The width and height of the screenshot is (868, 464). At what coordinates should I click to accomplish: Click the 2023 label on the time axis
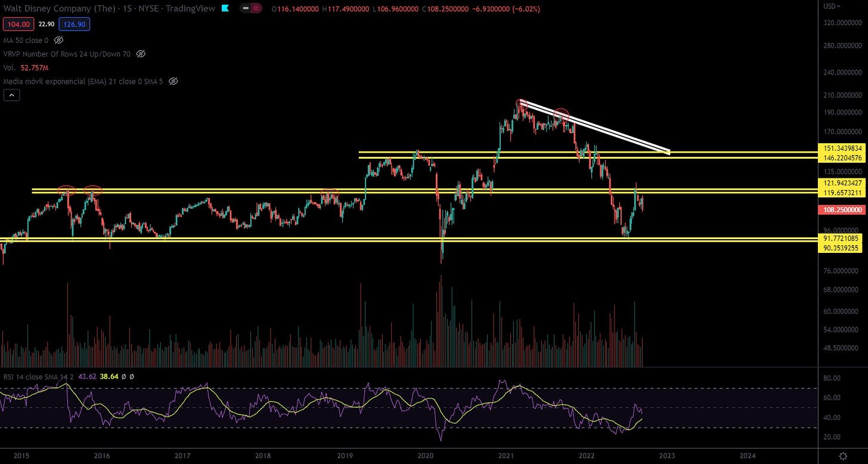point(666,456)
